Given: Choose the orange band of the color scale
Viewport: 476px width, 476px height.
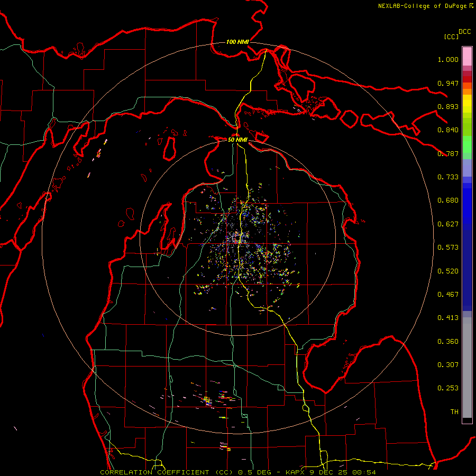Looking at the screenshot, I should (467, 91).
